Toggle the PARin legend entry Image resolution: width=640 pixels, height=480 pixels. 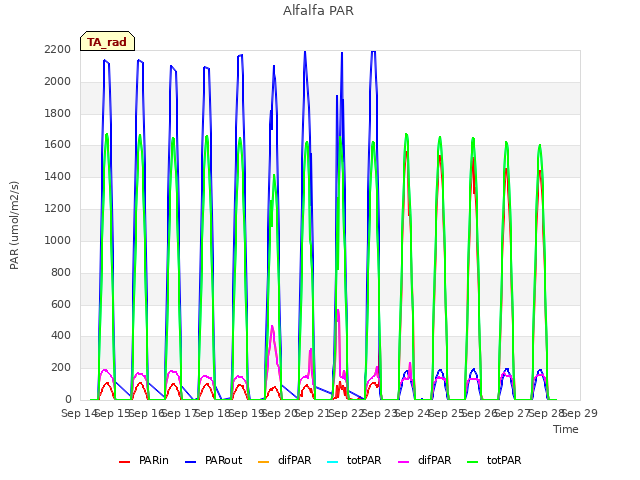pos(144,460)
